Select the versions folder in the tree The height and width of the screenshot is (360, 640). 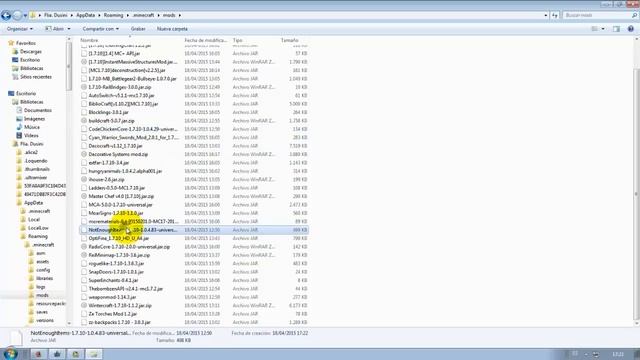[44, 320]
